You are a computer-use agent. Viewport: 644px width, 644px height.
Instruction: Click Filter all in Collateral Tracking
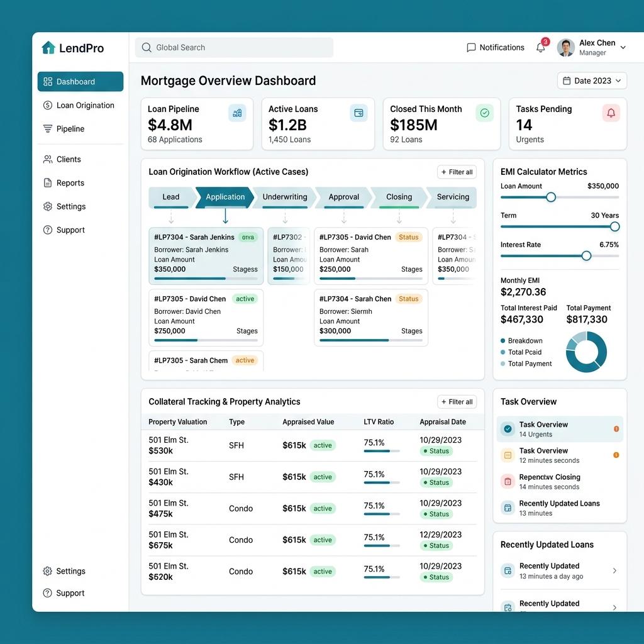pos(457,402)
